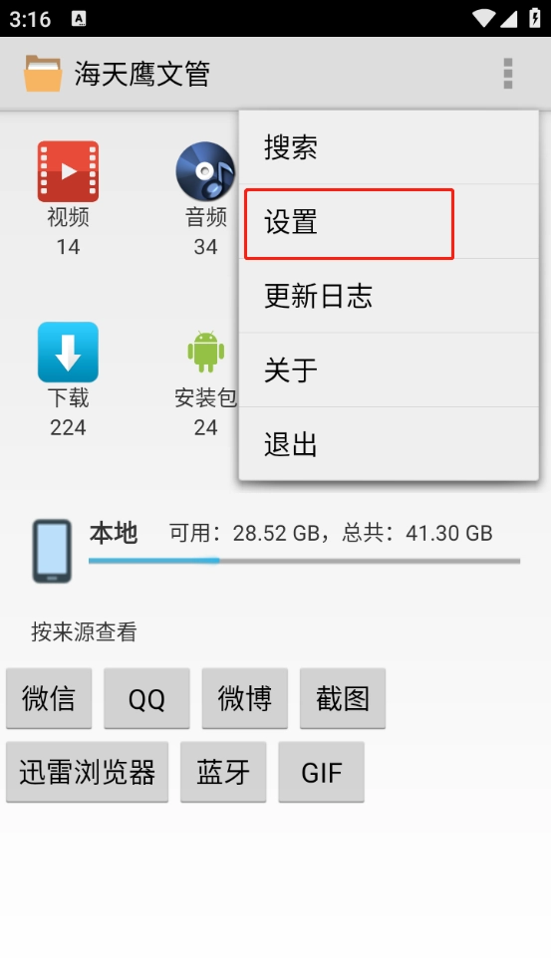
Task: Tap the QQ source button
Action: tap(147, 698)
